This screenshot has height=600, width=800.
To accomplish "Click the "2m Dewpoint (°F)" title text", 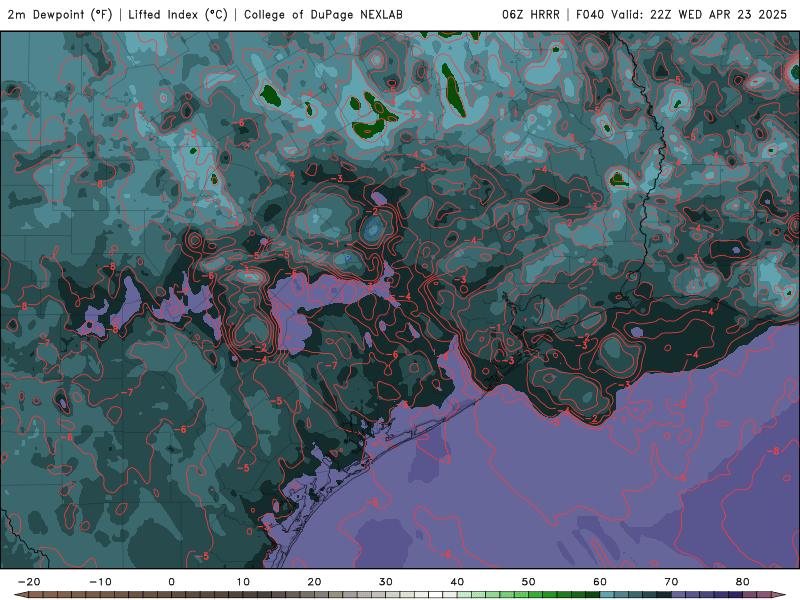I will (x=60, y=14).
